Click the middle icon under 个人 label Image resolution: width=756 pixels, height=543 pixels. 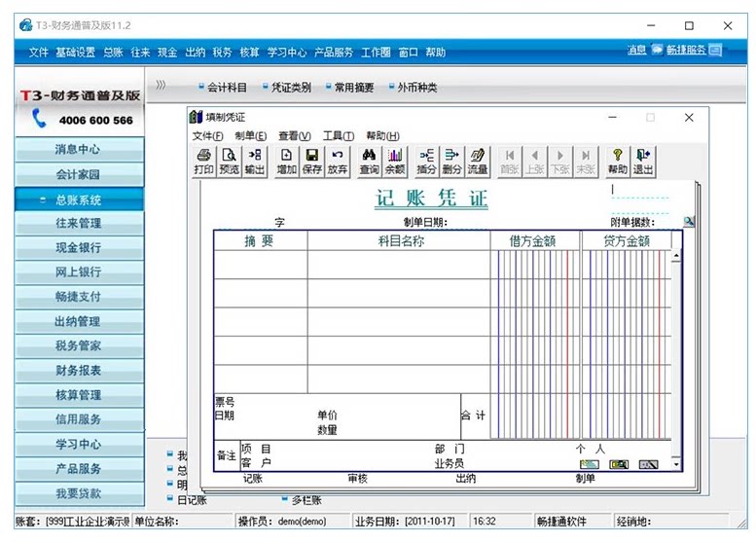coord(619,464)
